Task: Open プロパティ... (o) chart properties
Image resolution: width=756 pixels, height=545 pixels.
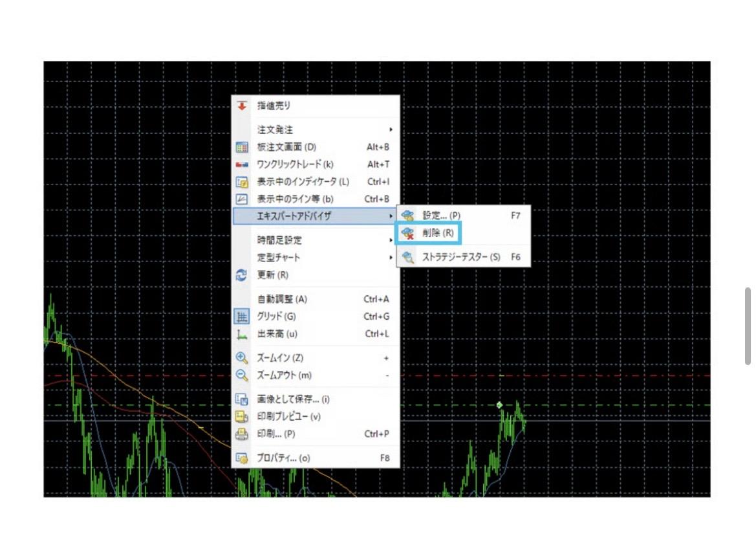Action: pyautogui.click(x=283, y=458)
